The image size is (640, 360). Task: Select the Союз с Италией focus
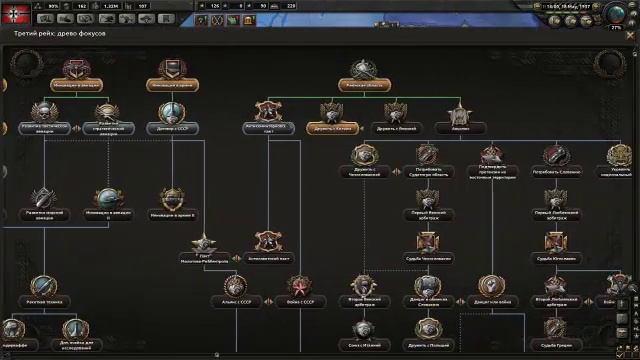point(364,345)
